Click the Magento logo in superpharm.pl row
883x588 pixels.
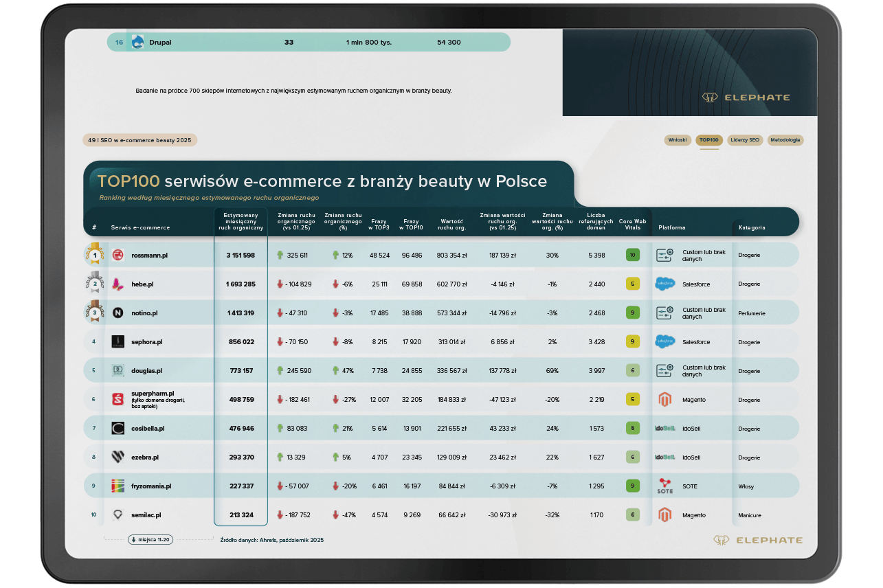click(x=664, y=400)
